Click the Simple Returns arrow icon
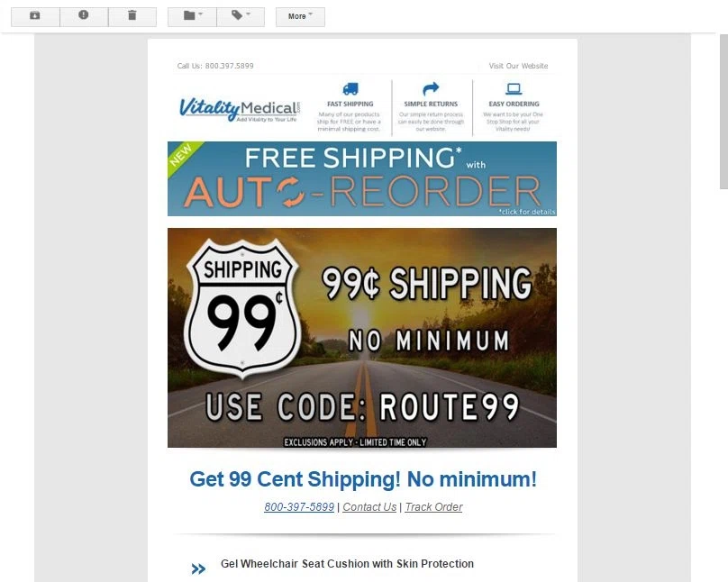Viewport: 728px width, 582px height. tap(431, 88)
